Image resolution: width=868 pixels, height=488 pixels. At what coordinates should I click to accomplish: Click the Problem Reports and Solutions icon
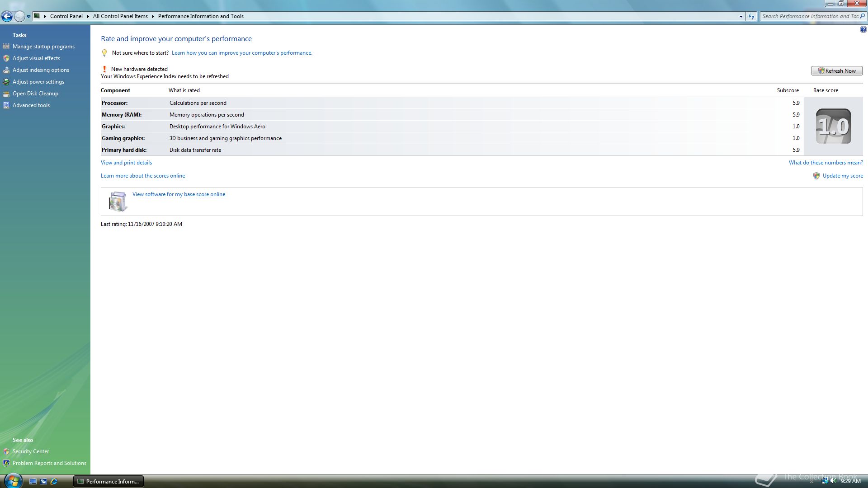point(6,463)
